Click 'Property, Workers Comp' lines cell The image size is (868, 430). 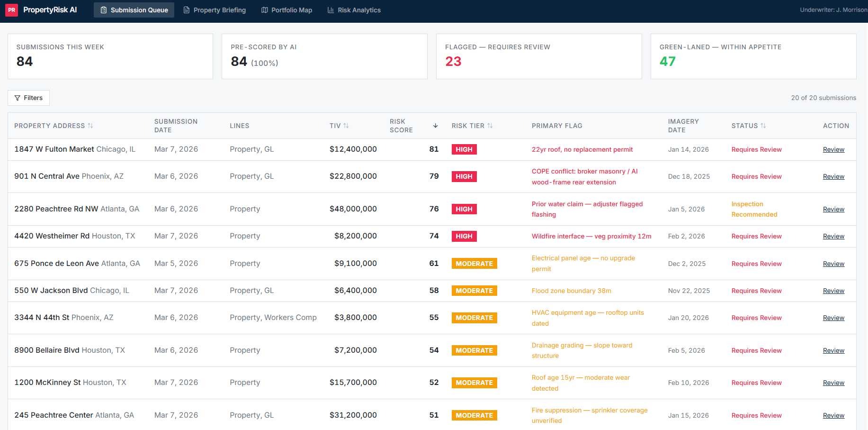(273, 318)
